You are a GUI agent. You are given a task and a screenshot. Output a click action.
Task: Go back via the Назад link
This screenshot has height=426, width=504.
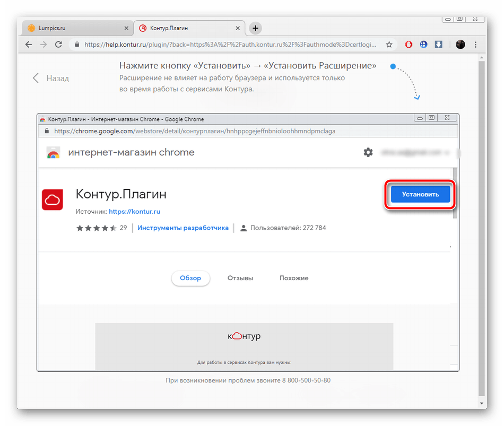pos(51,79)
